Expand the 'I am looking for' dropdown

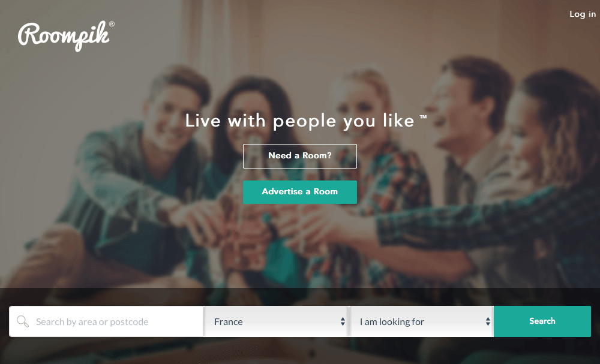(422, 321)
